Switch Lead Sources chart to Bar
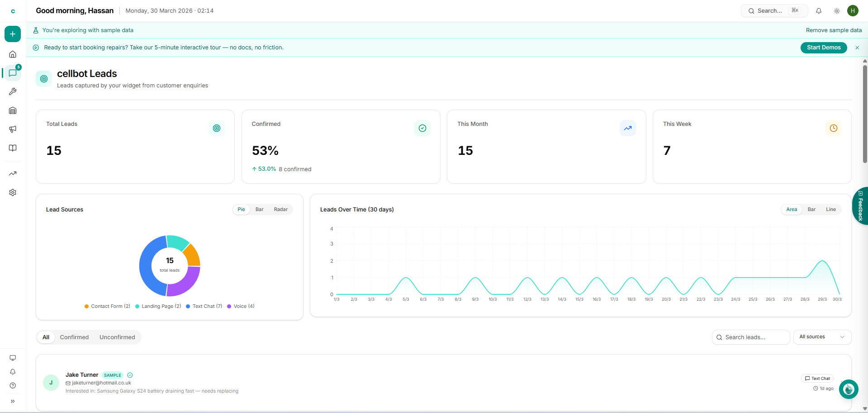The width and height of the screenshot is (868, 413). tap(259, 210)
